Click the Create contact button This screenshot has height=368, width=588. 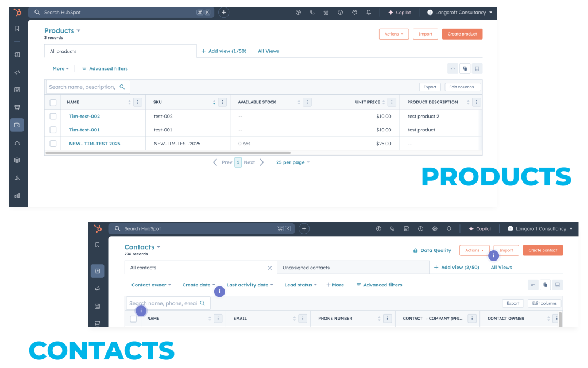point(543,250)
